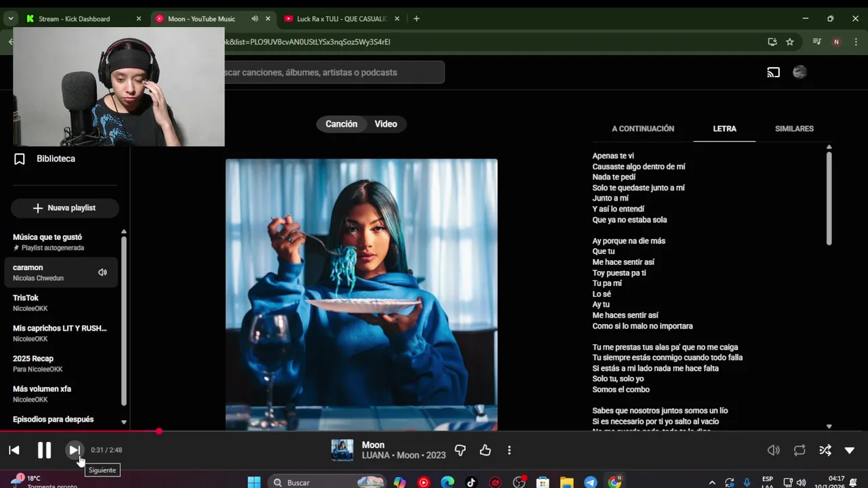Open the TrisTok playlist

[x=61, y=303]
